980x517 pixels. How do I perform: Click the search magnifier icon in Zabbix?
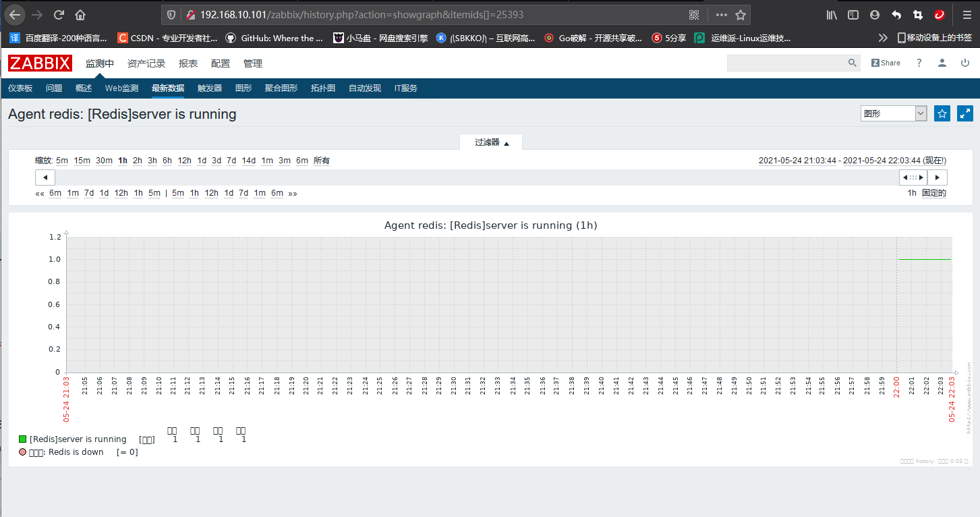tap(853, 63)
